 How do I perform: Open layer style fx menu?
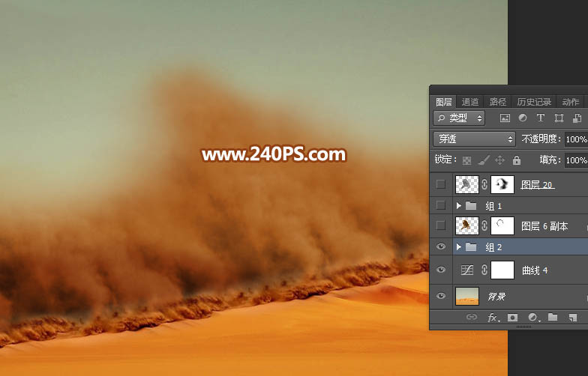tap(492, 318)
